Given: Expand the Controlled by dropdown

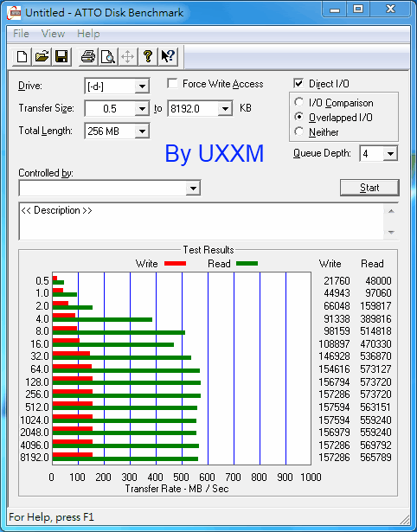Looking at the screenshot, I should pos(193,188).
